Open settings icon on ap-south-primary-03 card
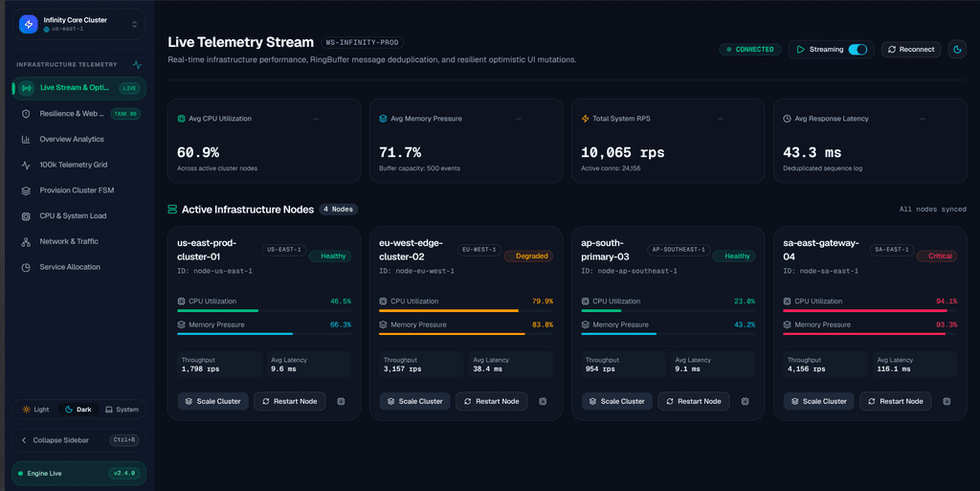The width and height of the screenshot is (980, 491). tap(745, 402)
